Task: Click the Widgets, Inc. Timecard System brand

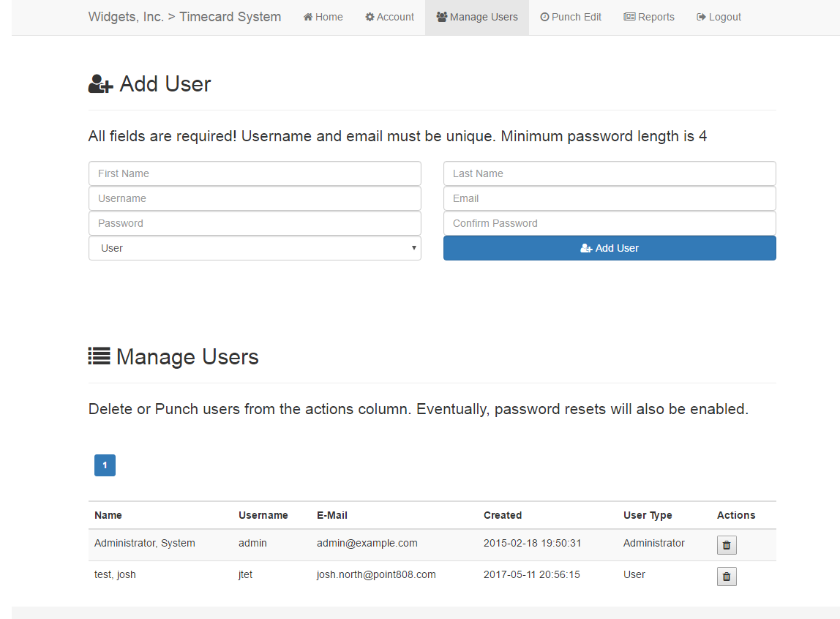Action: [x=184, y=17]
